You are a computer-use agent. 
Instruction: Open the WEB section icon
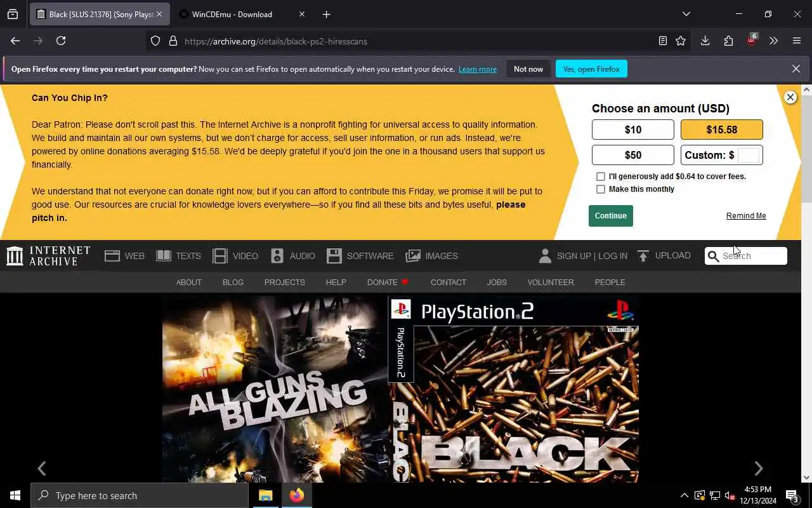(112, 256)
